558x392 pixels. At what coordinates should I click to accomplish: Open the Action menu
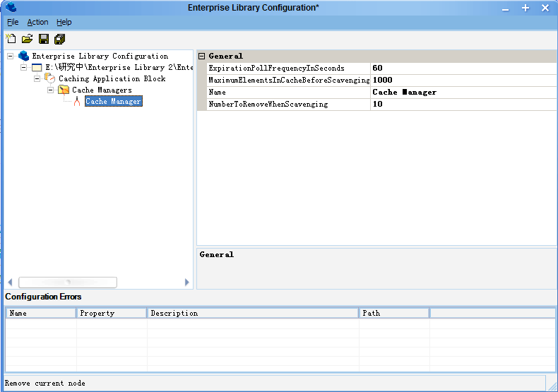[37, 22]
